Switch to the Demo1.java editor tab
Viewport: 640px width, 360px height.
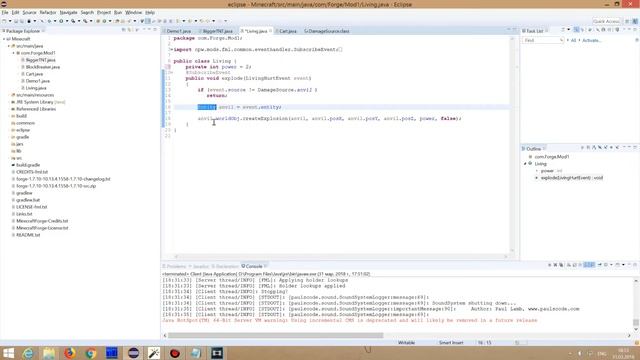coord(179,31)
